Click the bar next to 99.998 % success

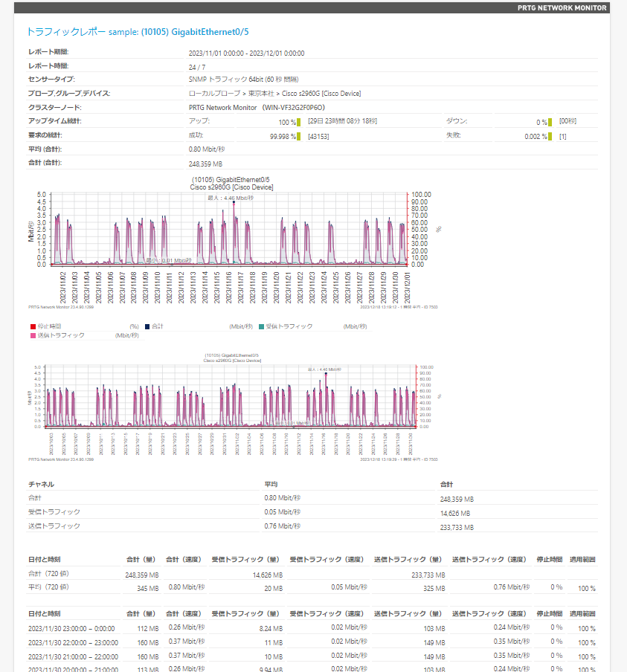pyautogui.click(x=298, y=136)
